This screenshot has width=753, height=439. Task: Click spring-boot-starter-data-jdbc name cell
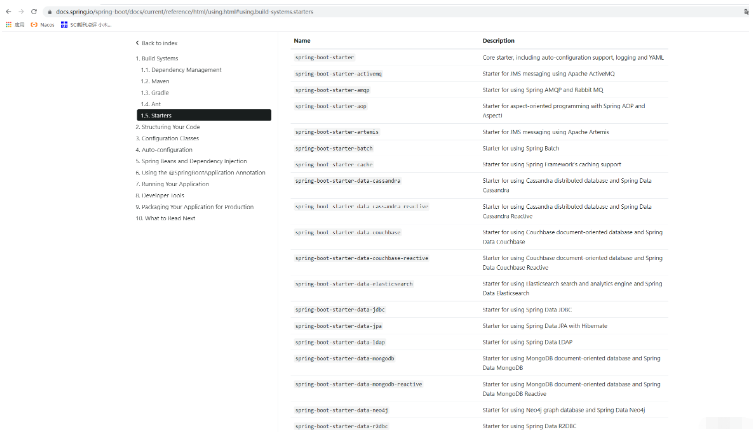click(x=340, y=310)
